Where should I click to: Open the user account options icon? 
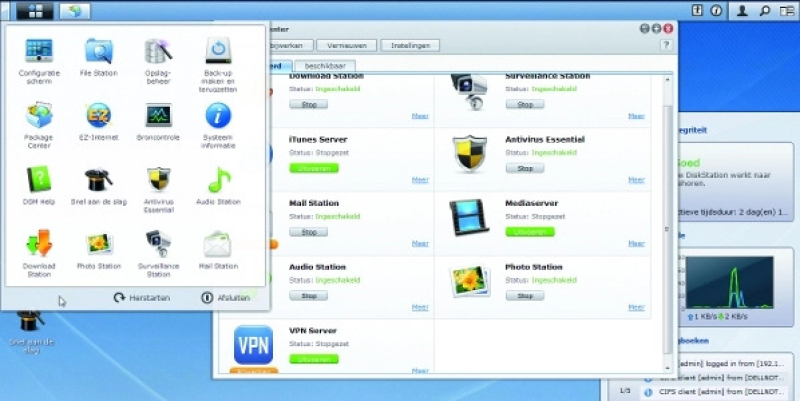click(742, 10)
